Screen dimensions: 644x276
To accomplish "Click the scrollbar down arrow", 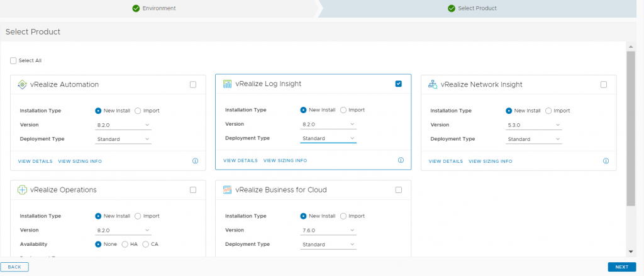I will [x=631, y=251].
